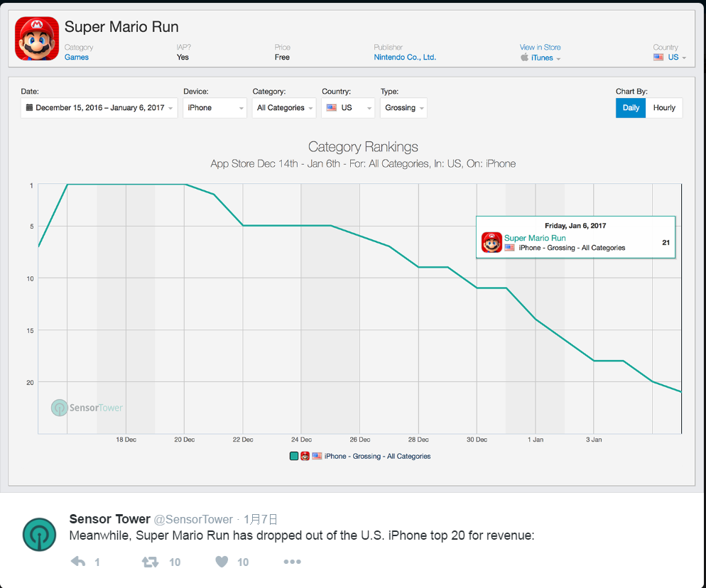This screenshot has height=588, width=706.
Task: Open the Sensor Tower account name
Action: [110, 519]
